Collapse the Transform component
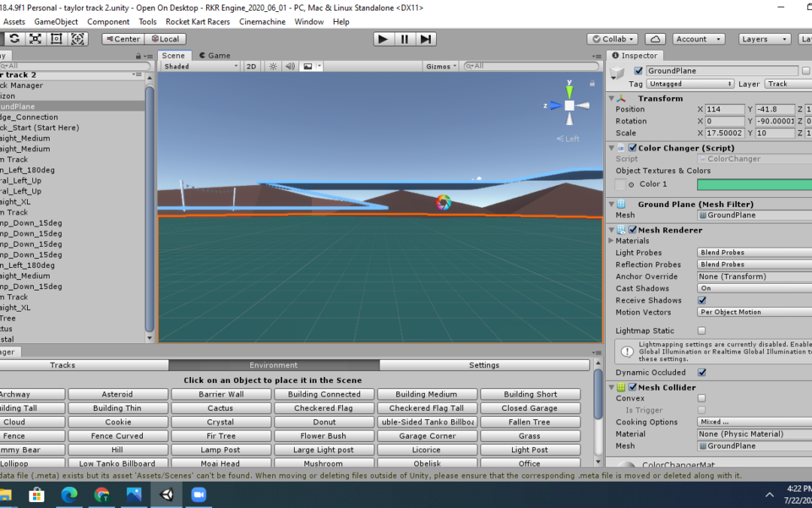812x508 pixels. click(x=611, y=99)
